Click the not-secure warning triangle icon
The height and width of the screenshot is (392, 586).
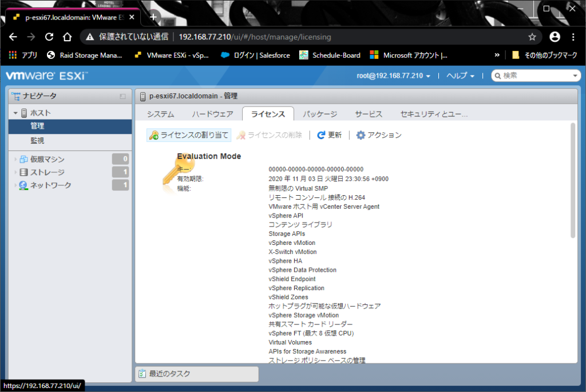(90, 37)
